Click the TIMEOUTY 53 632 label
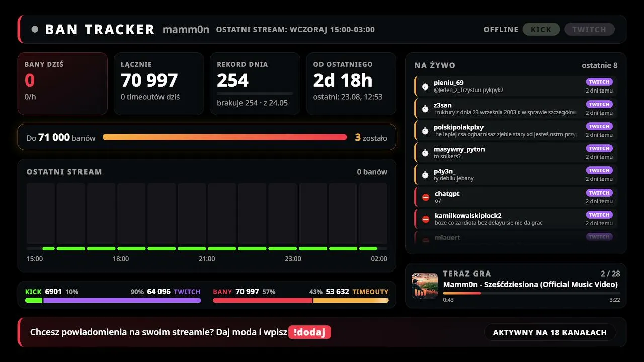644x362 pixels. [x=357, y=291]
